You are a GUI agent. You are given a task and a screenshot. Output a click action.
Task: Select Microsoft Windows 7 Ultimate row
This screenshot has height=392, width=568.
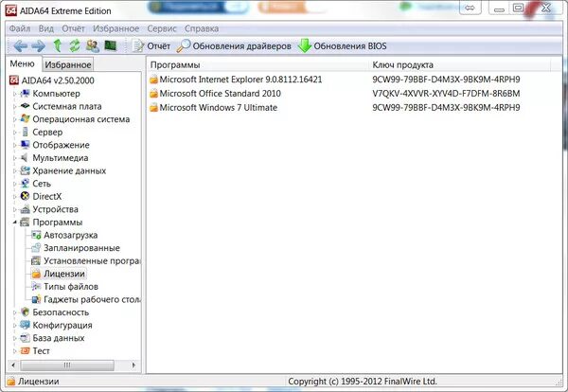pos(218,108)
